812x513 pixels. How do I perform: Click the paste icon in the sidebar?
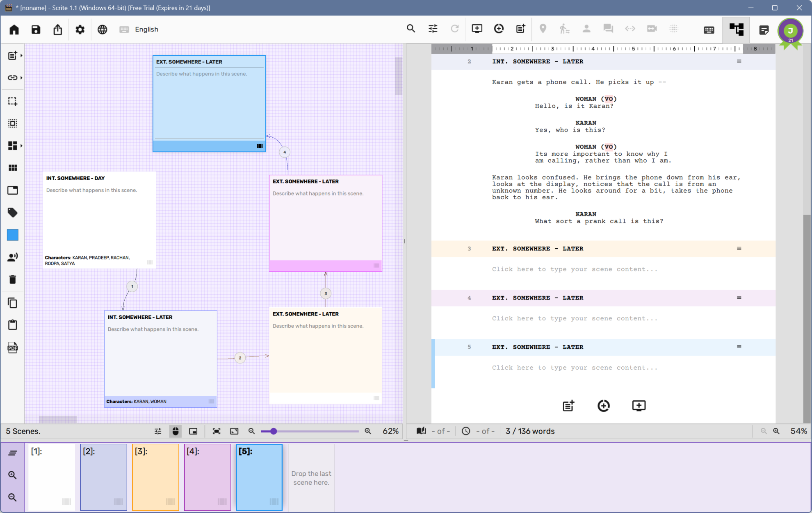pos(13,325)
